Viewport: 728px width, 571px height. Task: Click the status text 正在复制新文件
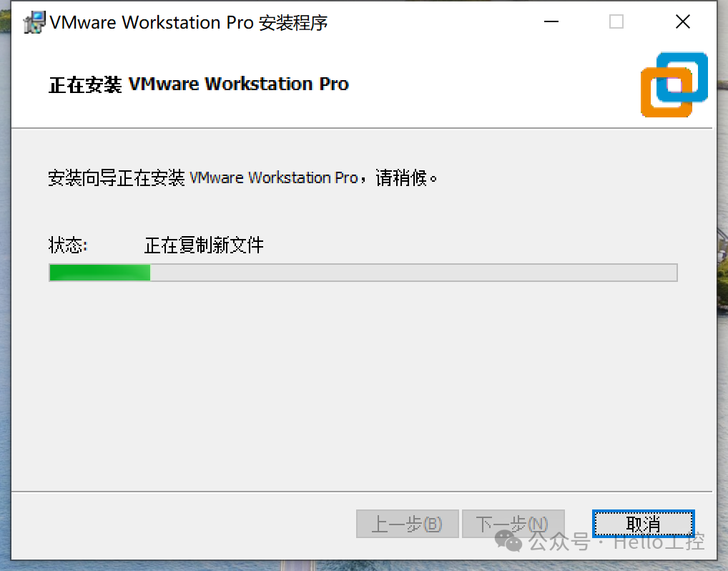[x=204, y=245]
